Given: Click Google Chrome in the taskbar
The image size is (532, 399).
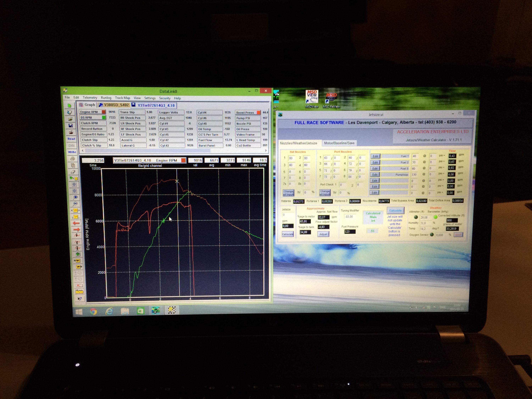Looking at the screenshot, I should [x=93, y=312].
